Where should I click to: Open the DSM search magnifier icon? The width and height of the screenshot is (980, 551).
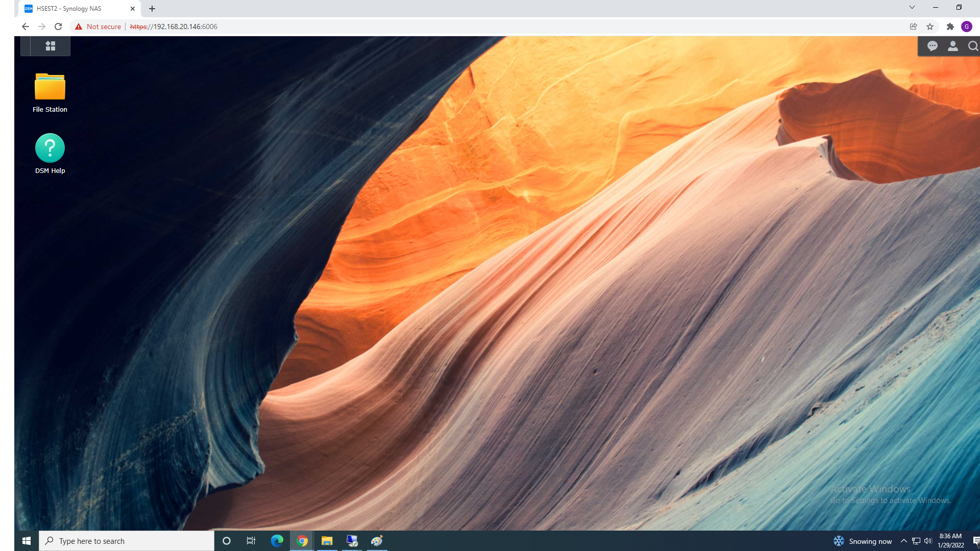[x=973, y=46]
